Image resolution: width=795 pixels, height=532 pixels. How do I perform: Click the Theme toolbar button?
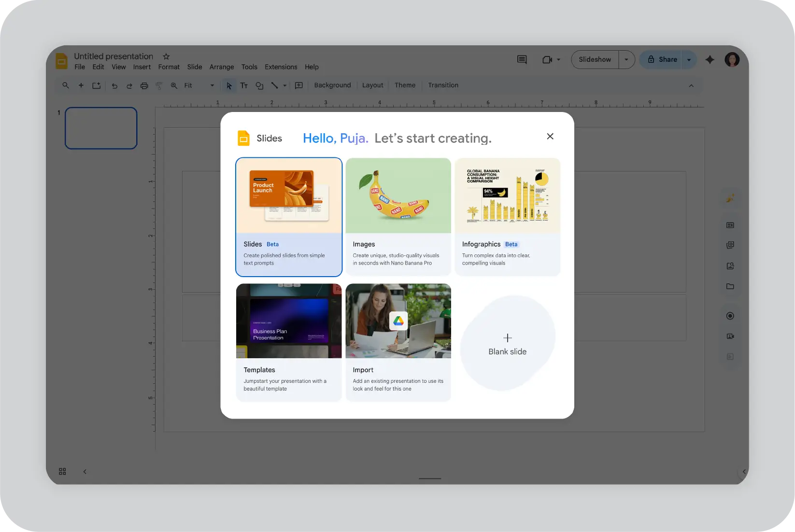pyautogui.click(x=405, y=85)
